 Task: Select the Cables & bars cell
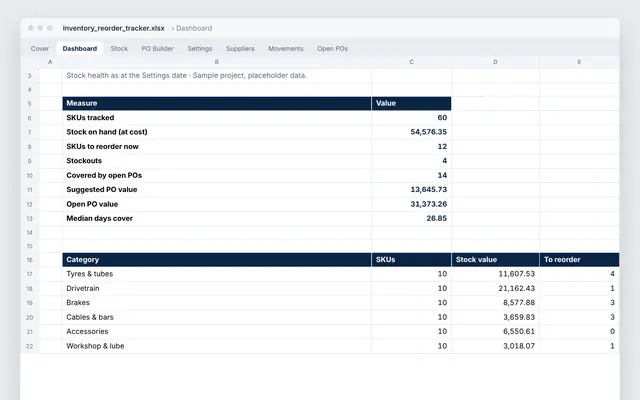(217, 317)
